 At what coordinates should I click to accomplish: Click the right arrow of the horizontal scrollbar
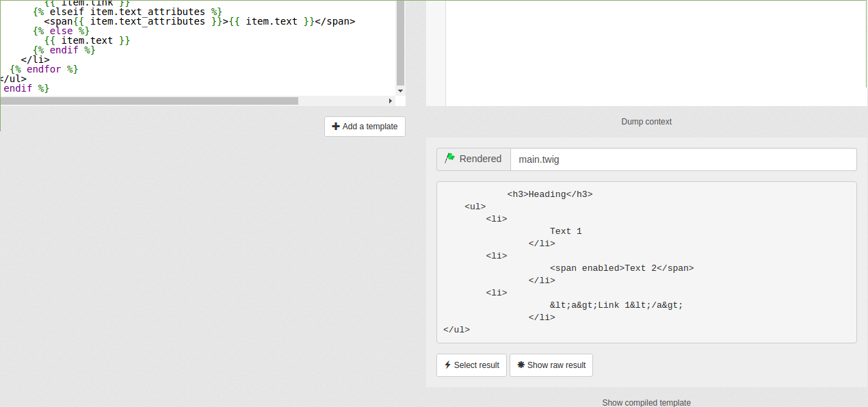391,100
